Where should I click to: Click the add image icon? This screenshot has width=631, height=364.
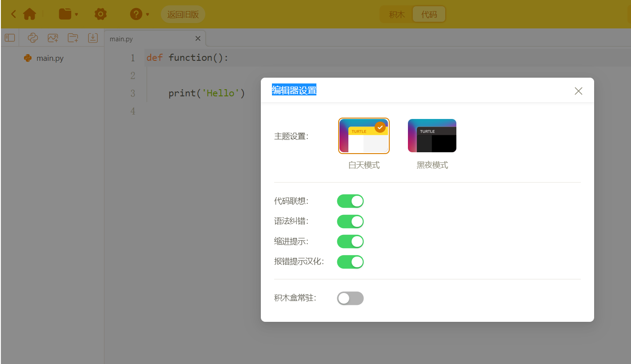click(x=53, y=38)
